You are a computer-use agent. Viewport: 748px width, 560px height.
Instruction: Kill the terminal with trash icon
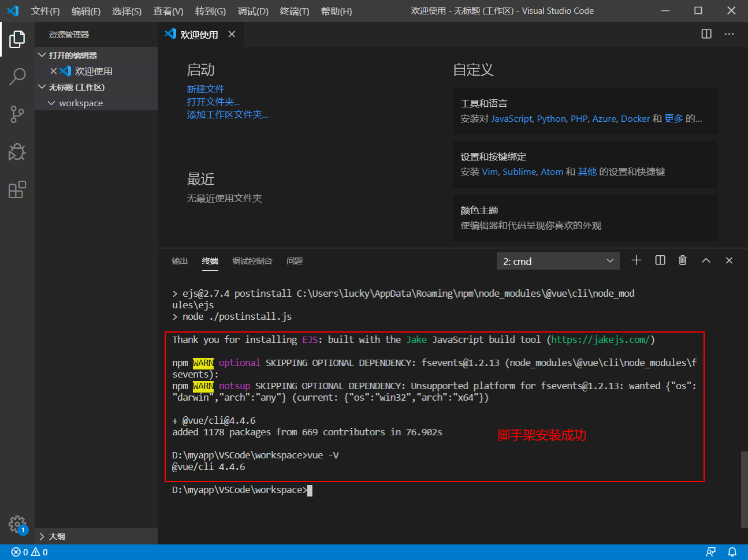tap(683, 260)
